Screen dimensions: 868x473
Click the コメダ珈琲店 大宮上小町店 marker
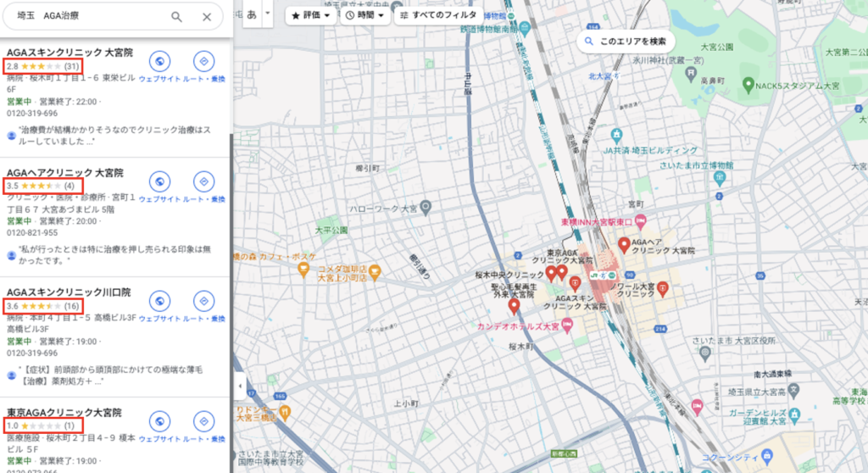coord(375,271)
